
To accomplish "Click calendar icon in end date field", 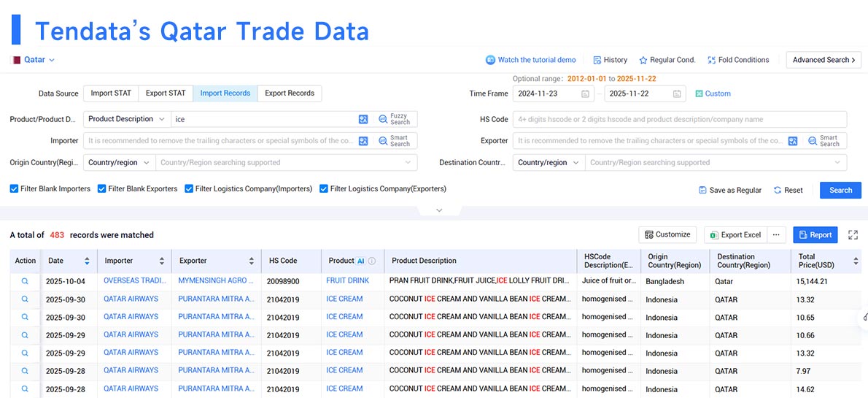I will pos(677,93).
